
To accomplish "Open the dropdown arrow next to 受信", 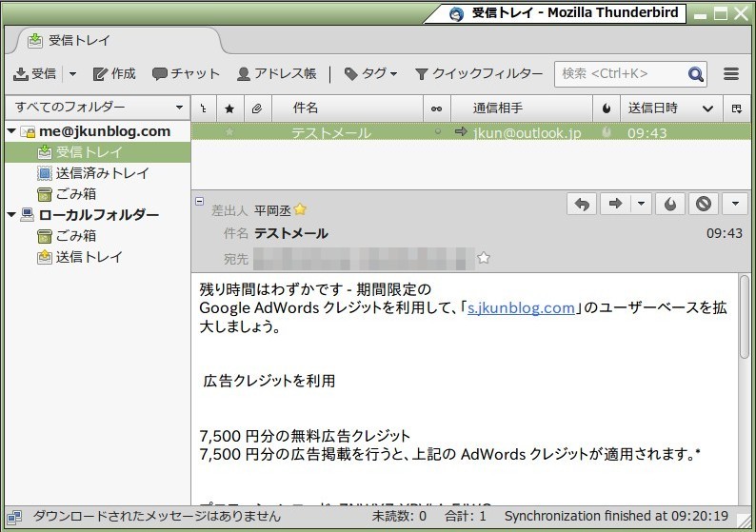I will click(x=72, y=73).
